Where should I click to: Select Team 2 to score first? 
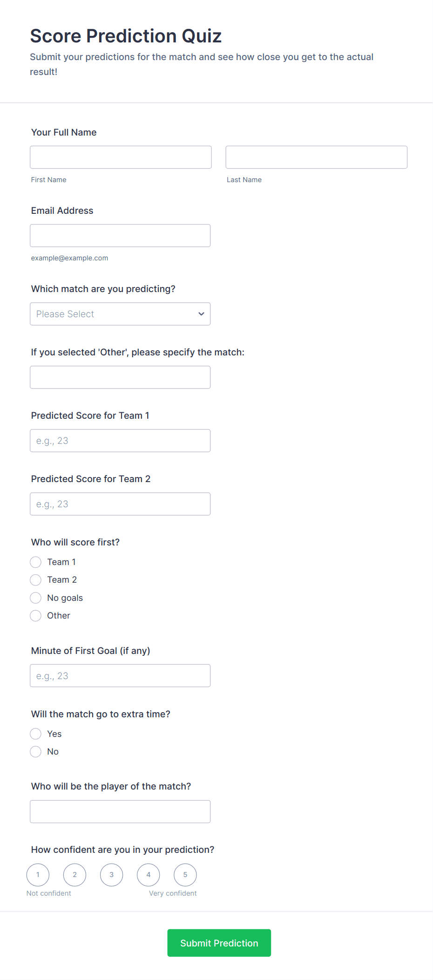[36, 580]
